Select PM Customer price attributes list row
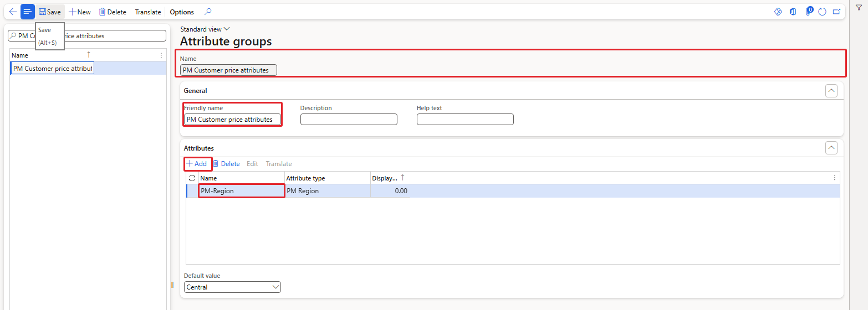868x310 pixels. click(88, 68)
